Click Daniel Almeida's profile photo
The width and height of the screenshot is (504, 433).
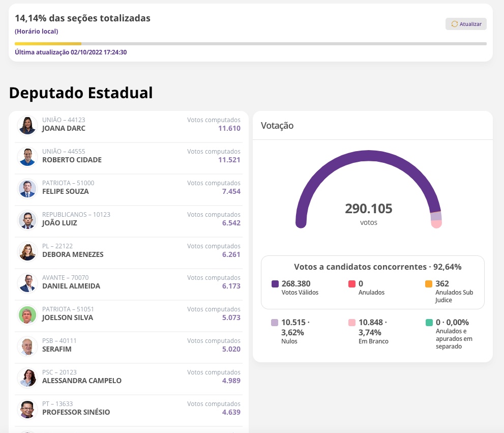[x=27, y=283]
